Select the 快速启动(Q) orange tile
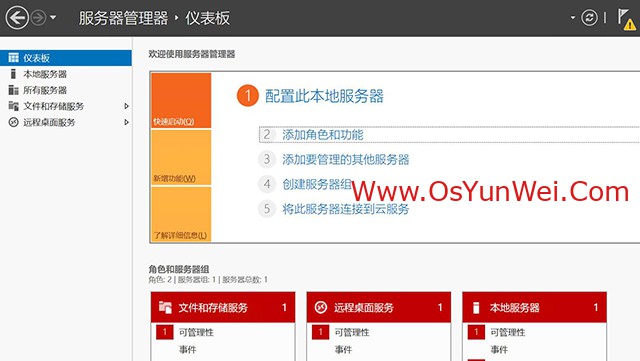This screenshot has height=361, width=640. click(x=181, y=100)
